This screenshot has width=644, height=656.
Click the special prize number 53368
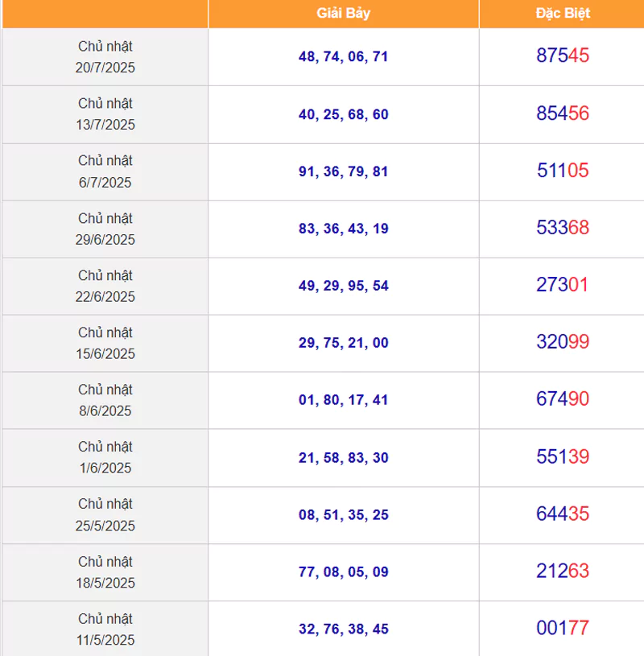[563, 227]
